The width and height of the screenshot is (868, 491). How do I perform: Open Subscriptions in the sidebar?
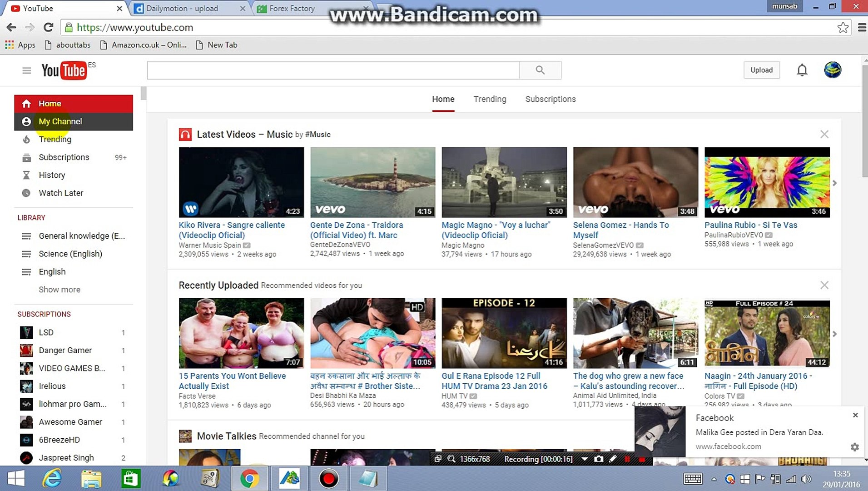pos(74,157)
